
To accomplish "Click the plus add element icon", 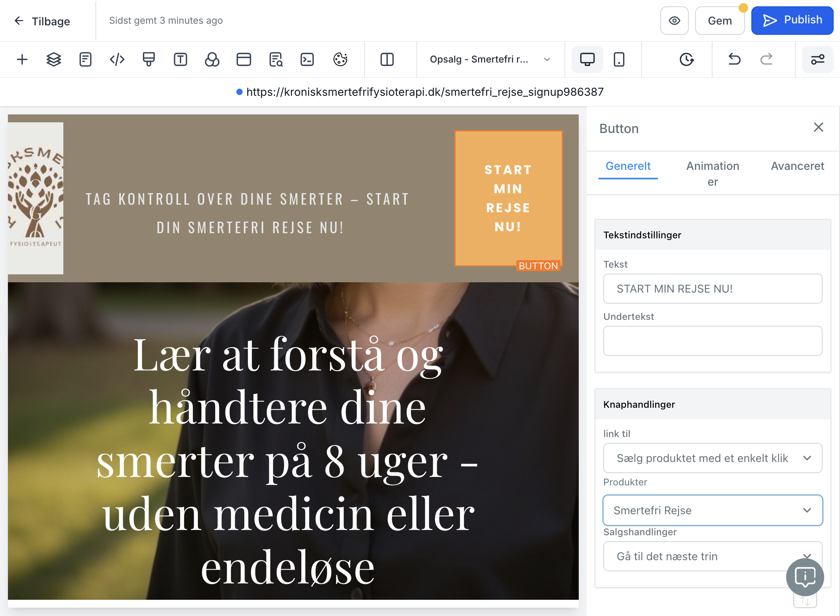I will click(22, 59).
